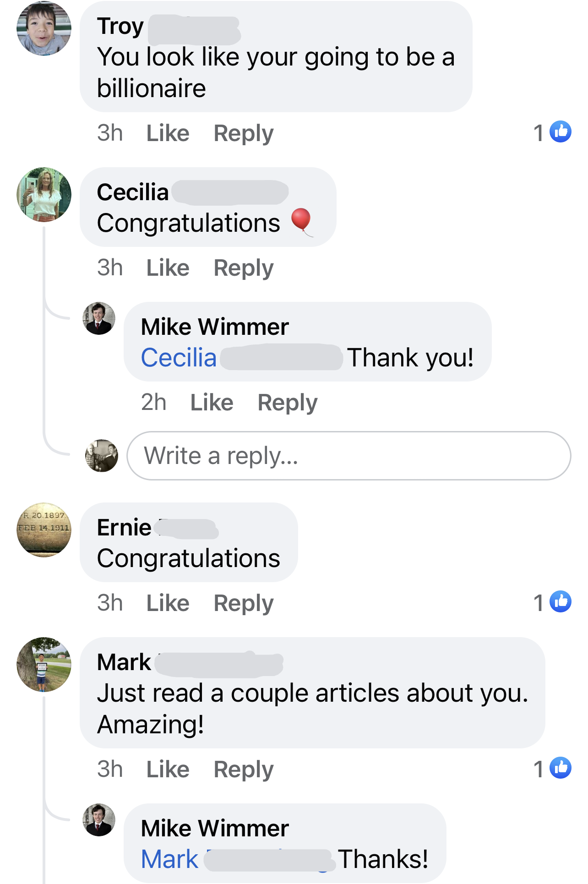Image resolution: width=588 pixels, height=884 pixels.
Task: Reply to Troy's comment
Action: [244, 133]
